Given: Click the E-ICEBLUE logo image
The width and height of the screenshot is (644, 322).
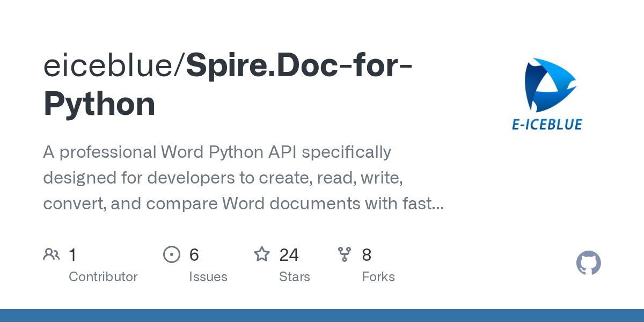Looking at the screenshot, I should click(547, 94).
